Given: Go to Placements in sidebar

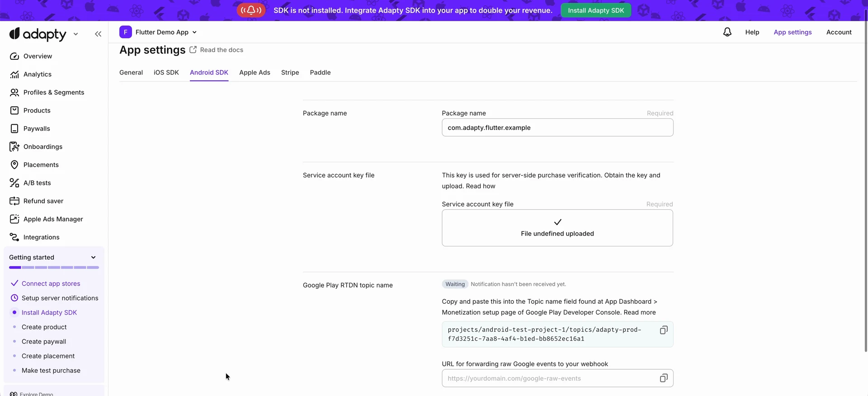Looking at the screenshot, I should (x=41, y=165).
